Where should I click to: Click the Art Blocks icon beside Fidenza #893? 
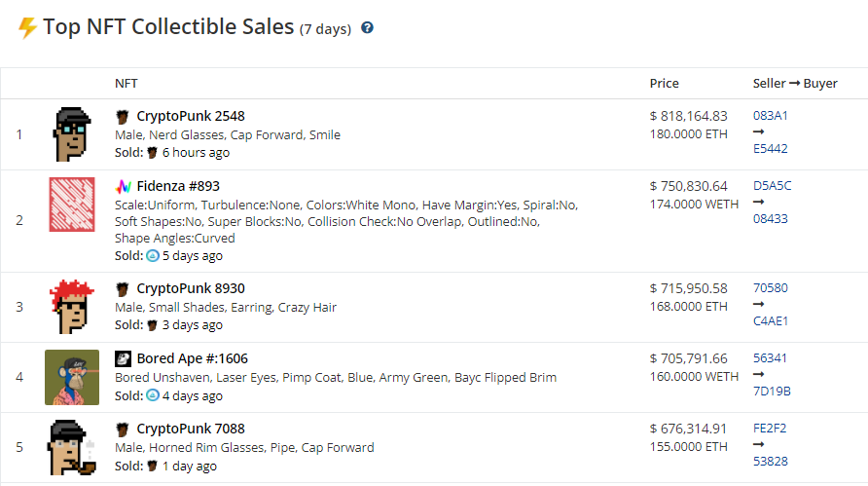click(x=123, y=186)
